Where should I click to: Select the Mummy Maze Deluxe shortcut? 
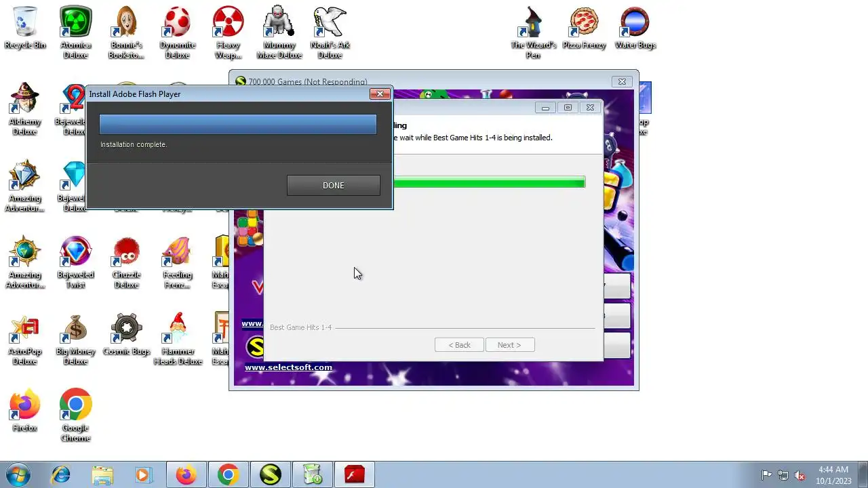[x=279, y=33]
